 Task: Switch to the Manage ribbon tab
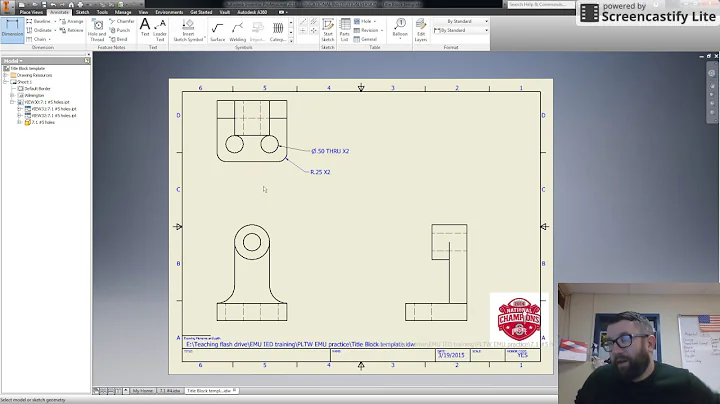(x=123, y=12)
